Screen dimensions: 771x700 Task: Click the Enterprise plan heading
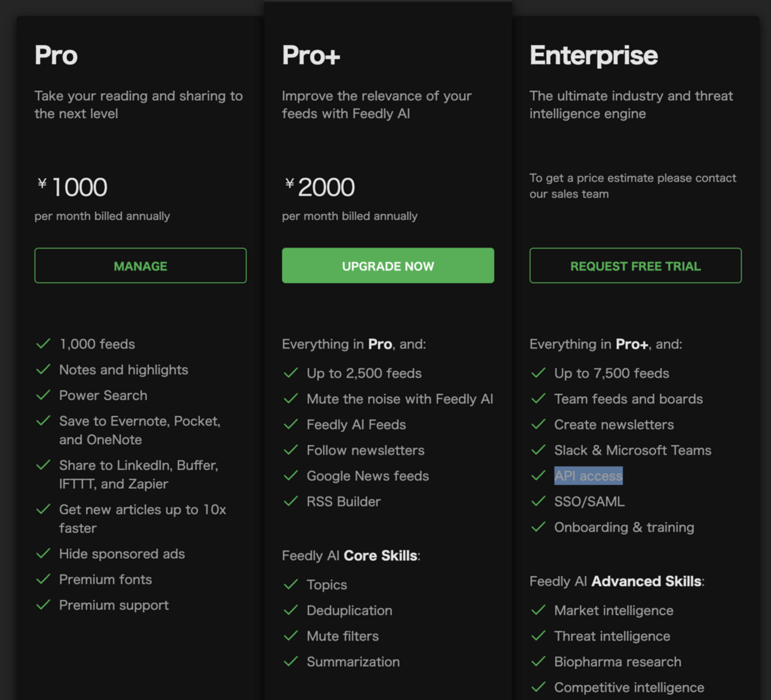coord(593,55)
